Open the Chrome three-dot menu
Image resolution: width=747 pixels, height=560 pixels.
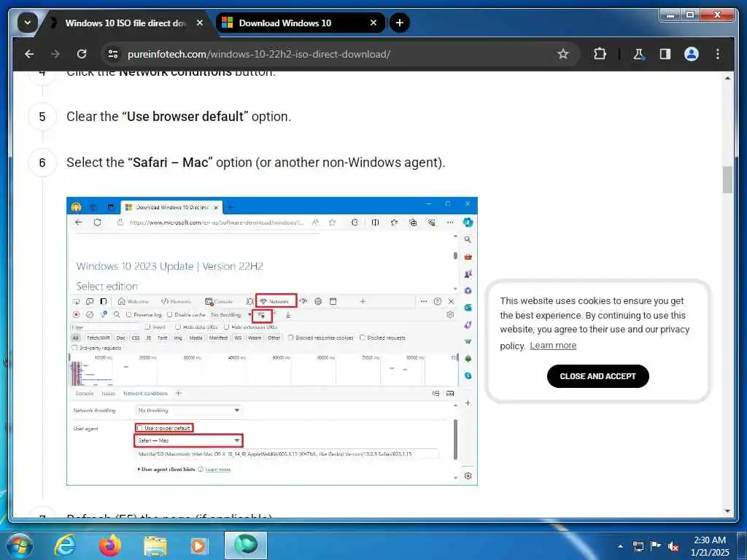(718, 54)
